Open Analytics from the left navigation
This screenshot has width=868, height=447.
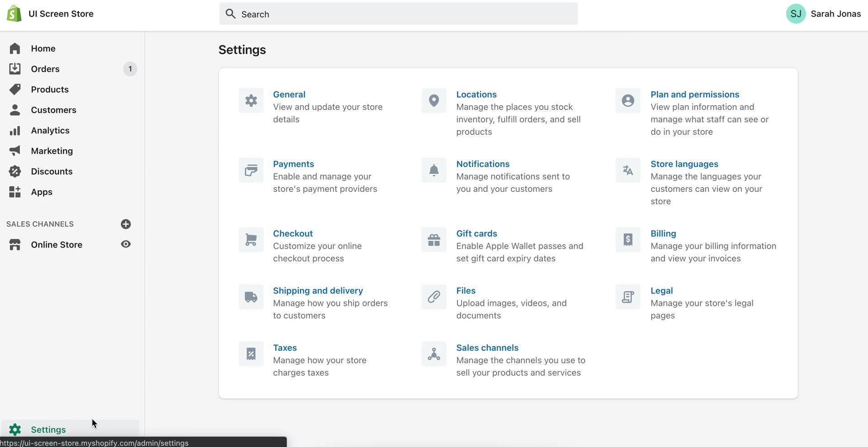coord(50,130)
